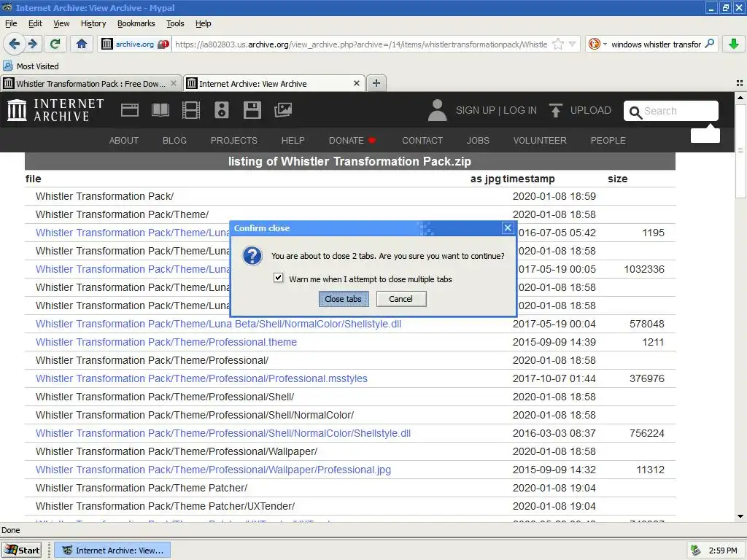Go back with the browser back arrow
The image size is (747, 560).
(x=14, y=44)
